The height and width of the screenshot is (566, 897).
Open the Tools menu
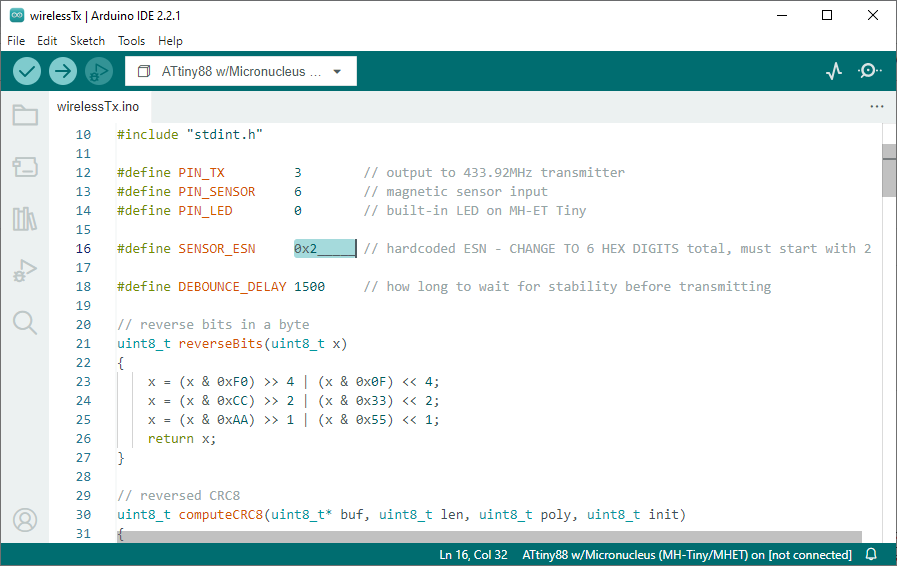(x=132, y=41)
